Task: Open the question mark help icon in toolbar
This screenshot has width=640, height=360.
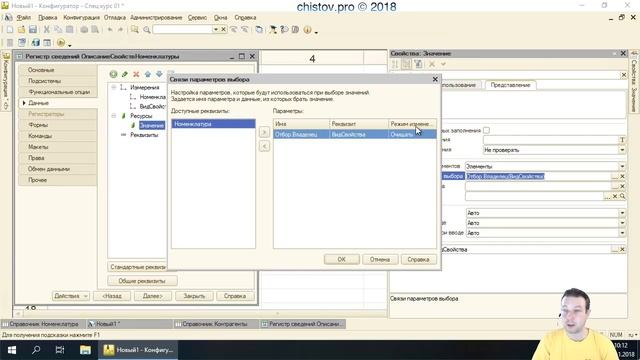Action: tap(284, 30)
